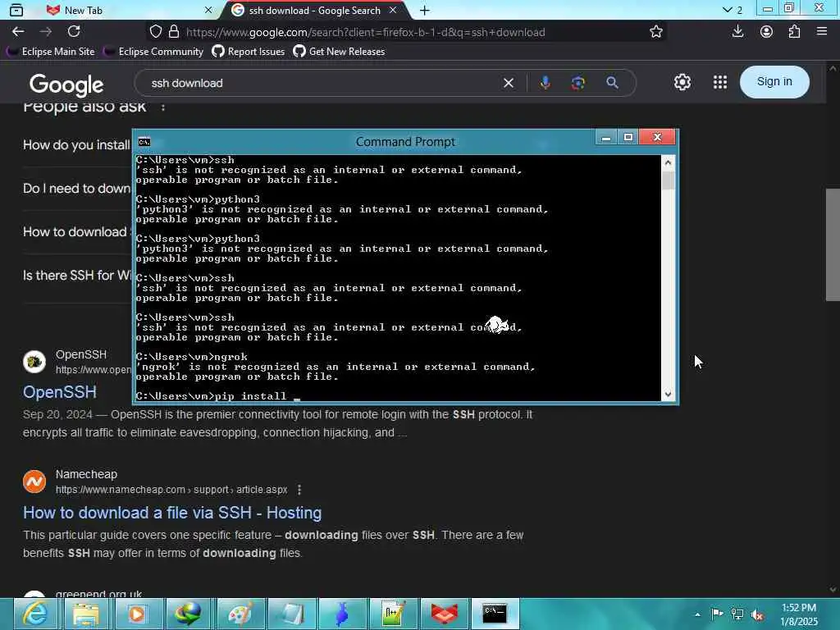Screen dimensions: 840x630
Task: Open the OpenSSH search result title
Action: [x=59, y=391]
